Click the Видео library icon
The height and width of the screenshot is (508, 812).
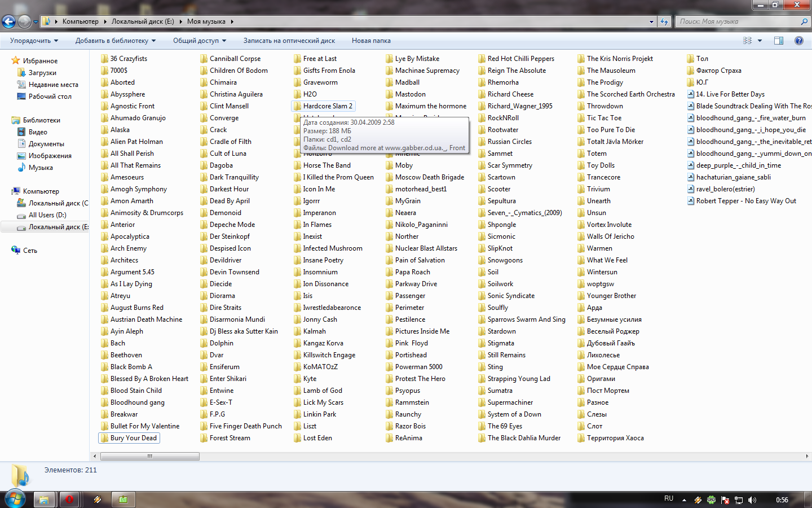tap(21, 132)
